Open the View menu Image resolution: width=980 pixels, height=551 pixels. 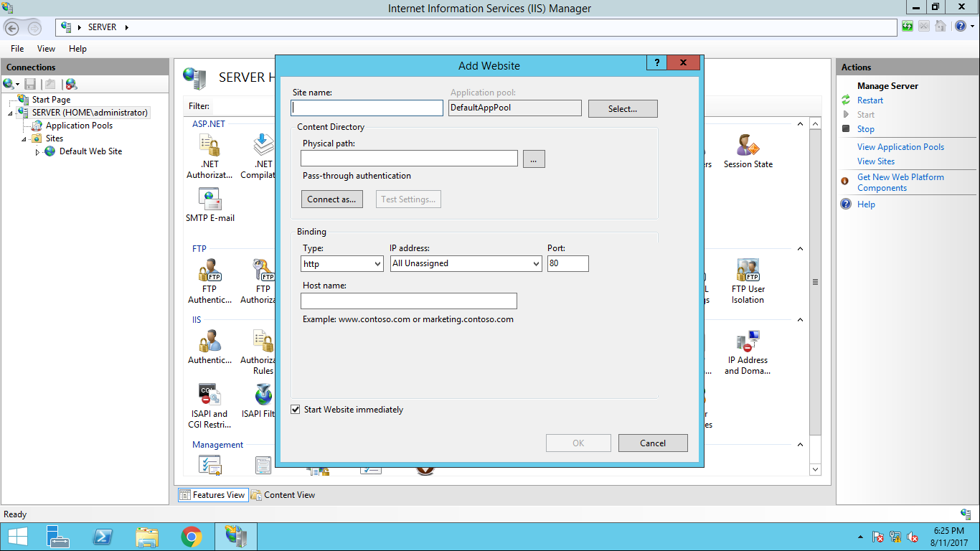pyautogui.click(x=46, y=49)
